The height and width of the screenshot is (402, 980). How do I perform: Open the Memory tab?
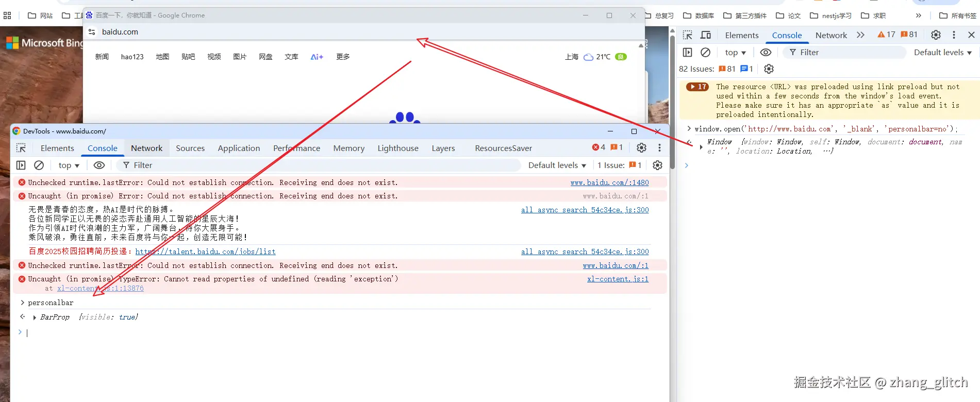348,148
